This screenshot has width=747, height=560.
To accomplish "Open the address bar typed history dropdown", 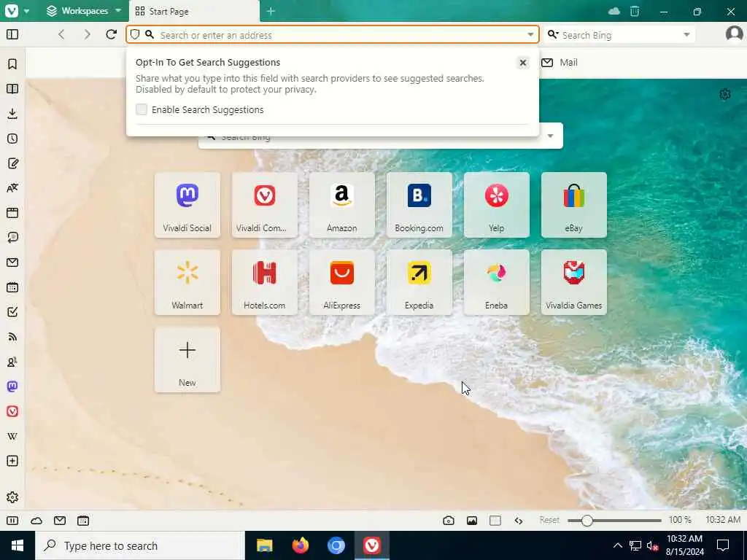I will click(x=530, y=34).
